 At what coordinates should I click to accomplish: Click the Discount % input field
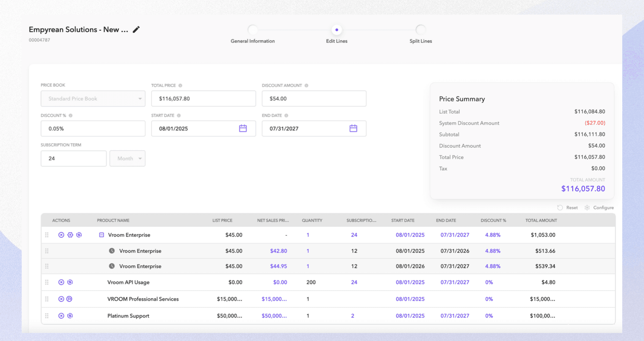93,128
